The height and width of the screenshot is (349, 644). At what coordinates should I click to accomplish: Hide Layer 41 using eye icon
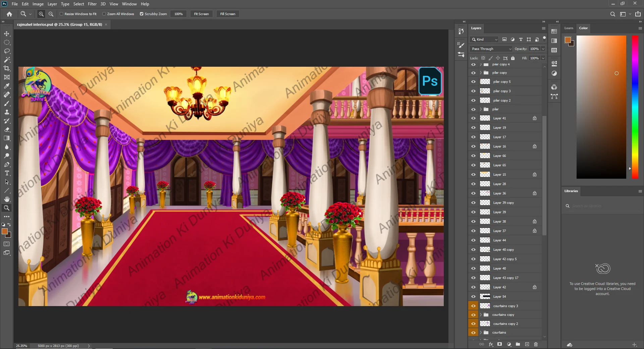coord(473,118)
